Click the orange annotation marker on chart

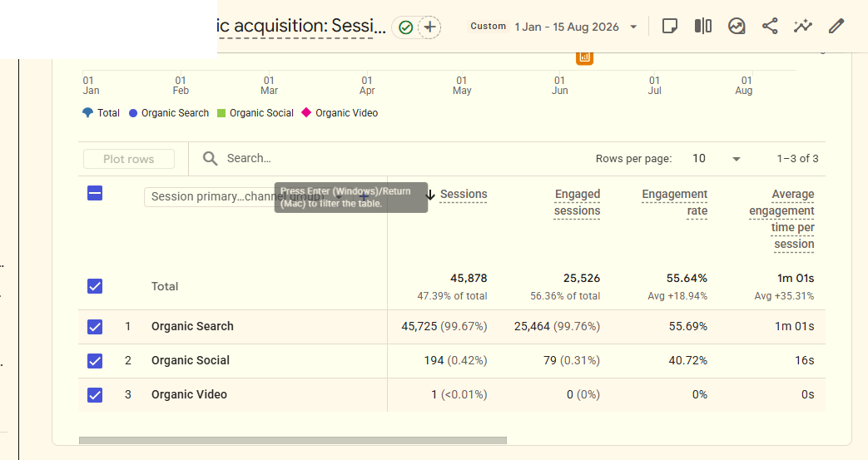584,57
